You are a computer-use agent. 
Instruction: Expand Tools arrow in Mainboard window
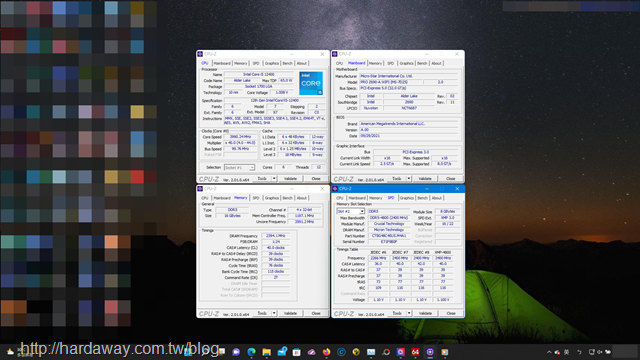409,178
